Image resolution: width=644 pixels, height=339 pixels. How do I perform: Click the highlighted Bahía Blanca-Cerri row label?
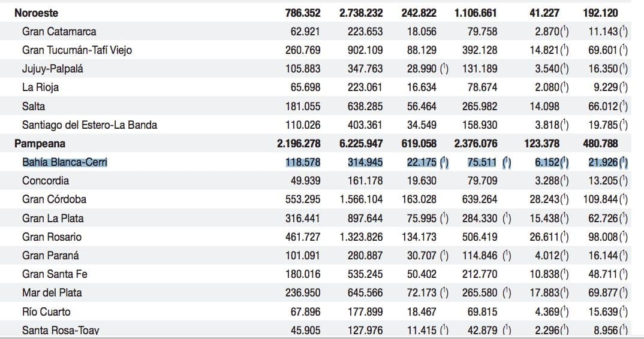65,162
